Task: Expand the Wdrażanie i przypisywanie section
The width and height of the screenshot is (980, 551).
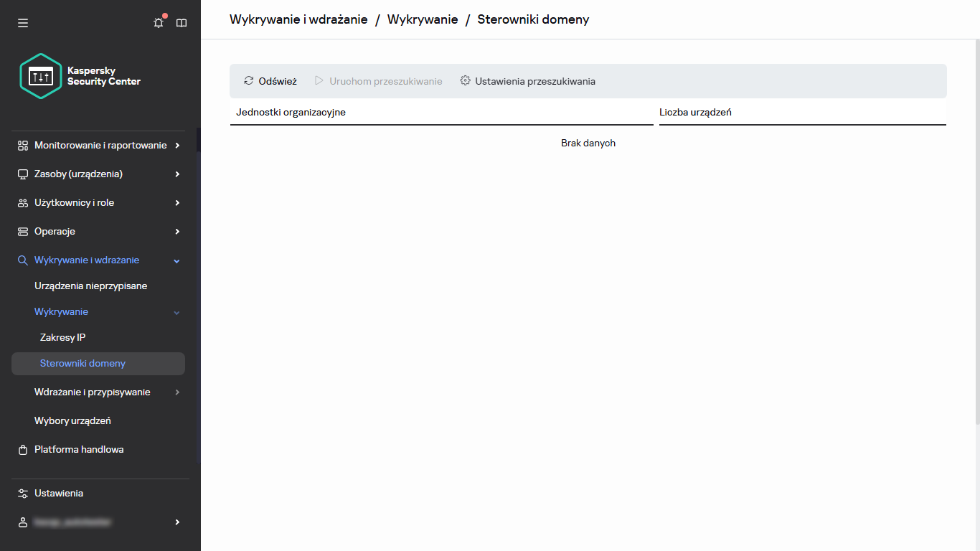Action: (x=176, y=392)
